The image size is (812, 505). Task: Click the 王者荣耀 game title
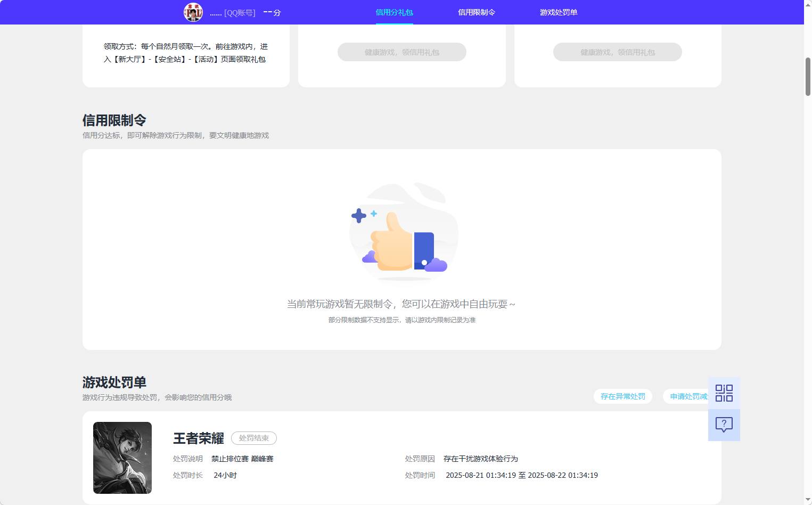point(197,438)
